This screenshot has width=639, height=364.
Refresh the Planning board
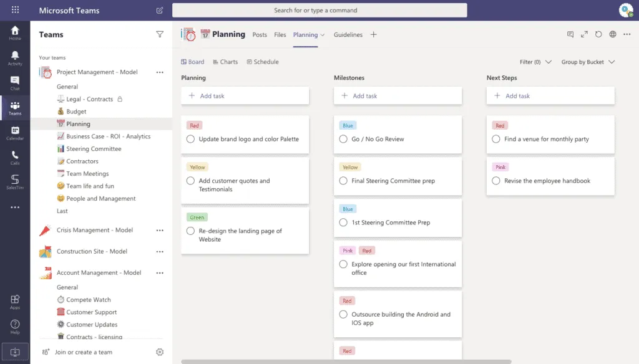tap(597, 35)
